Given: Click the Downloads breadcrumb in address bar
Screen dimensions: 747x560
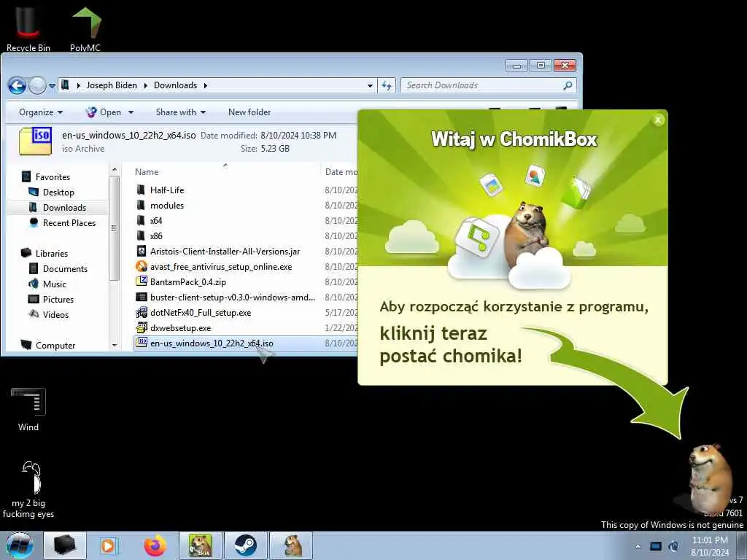Looking at the screenshot, I should [x=175, y=85].
